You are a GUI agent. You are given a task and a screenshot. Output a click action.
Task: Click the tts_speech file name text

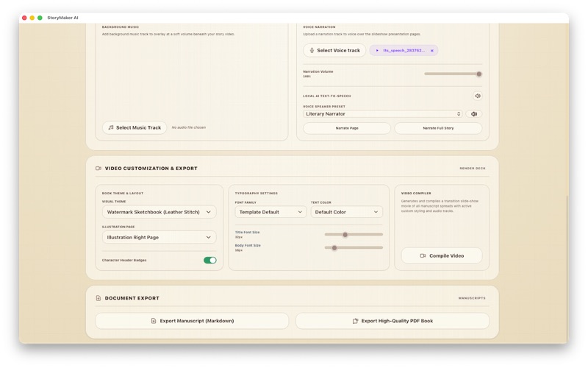click(404, 50)
